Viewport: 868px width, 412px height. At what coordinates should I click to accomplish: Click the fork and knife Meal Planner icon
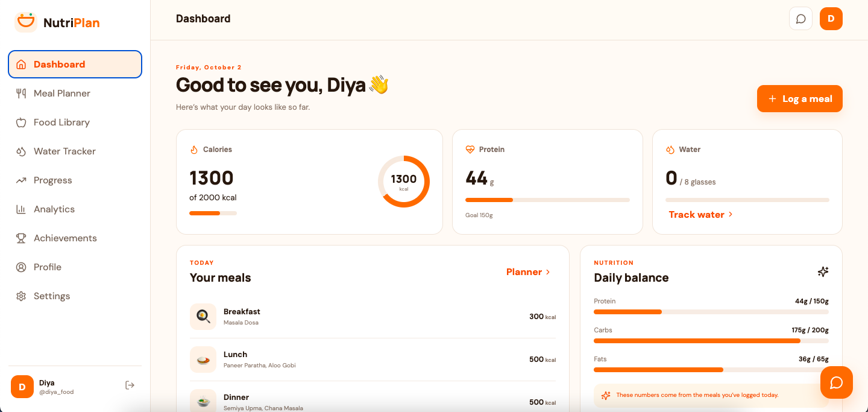click(21, 93)
